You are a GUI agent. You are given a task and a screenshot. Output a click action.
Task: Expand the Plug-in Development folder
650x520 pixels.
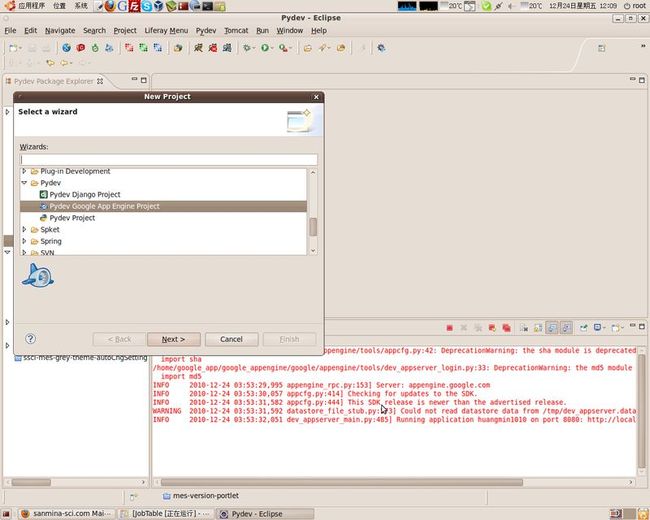(24, 171)
